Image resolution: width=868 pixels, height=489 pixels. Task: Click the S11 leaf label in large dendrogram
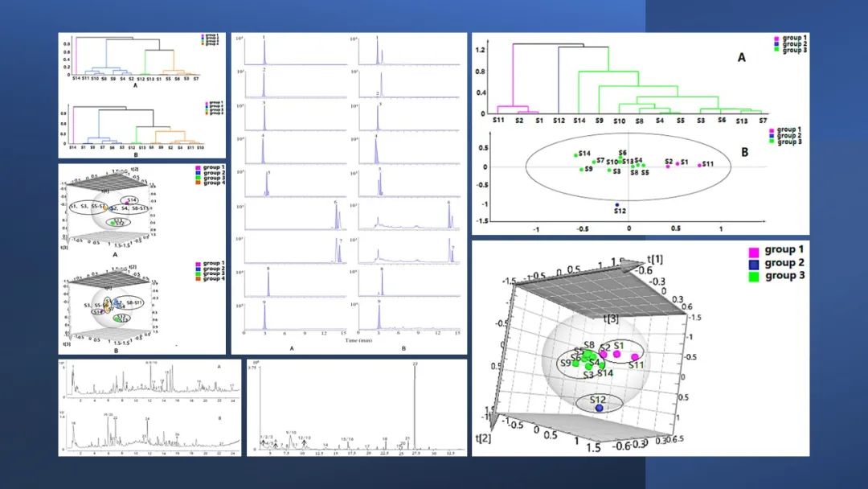[x=498, y=119]
